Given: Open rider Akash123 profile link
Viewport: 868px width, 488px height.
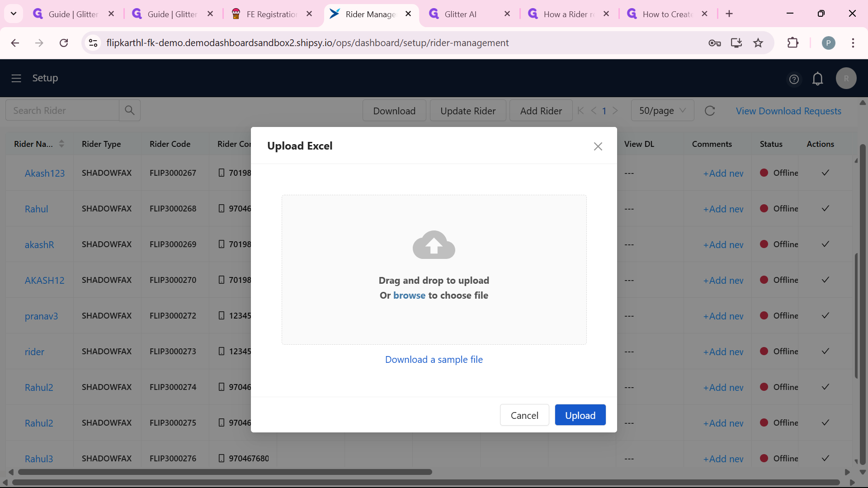Looking at the screenshot, I should 45,174.
